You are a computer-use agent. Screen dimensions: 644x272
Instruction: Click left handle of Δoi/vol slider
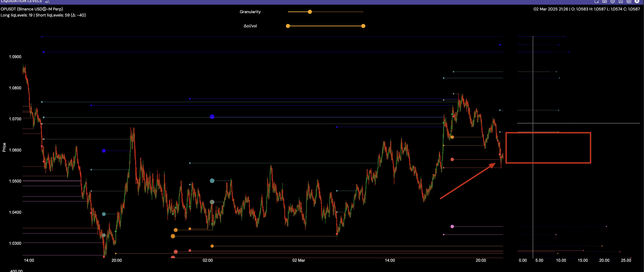pos(288,26)
